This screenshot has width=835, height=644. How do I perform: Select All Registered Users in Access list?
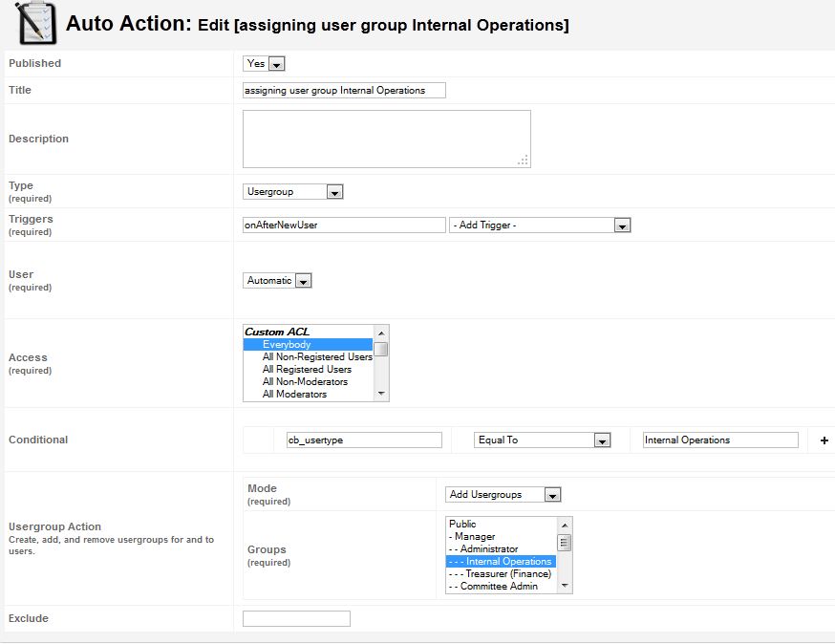point(307,369)
